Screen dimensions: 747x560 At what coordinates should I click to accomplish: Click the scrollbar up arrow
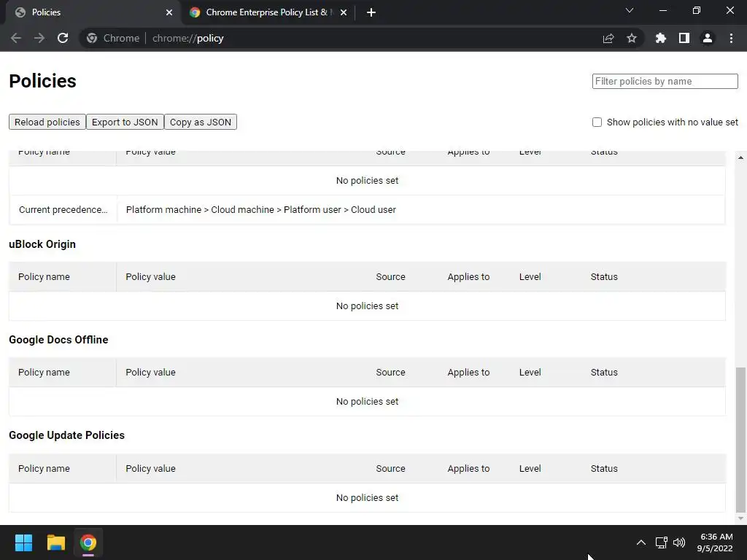[x=740, y=157]
